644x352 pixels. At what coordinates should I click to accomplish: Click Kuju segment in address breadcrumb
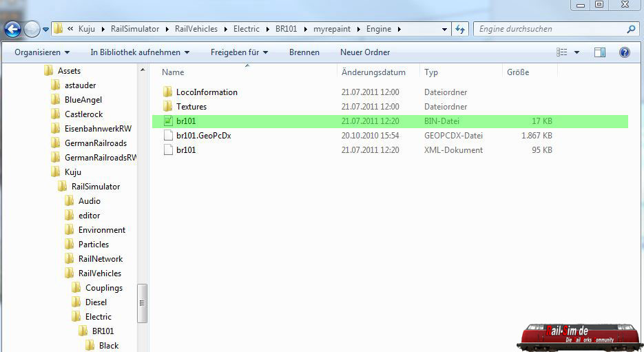87,29
